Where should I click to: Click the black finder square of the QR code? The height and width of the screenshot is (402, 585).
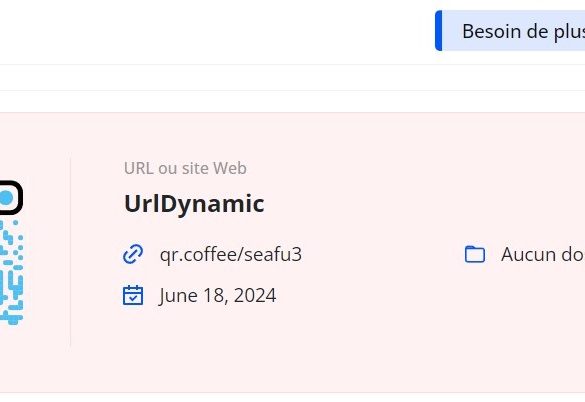pos(11,197)
